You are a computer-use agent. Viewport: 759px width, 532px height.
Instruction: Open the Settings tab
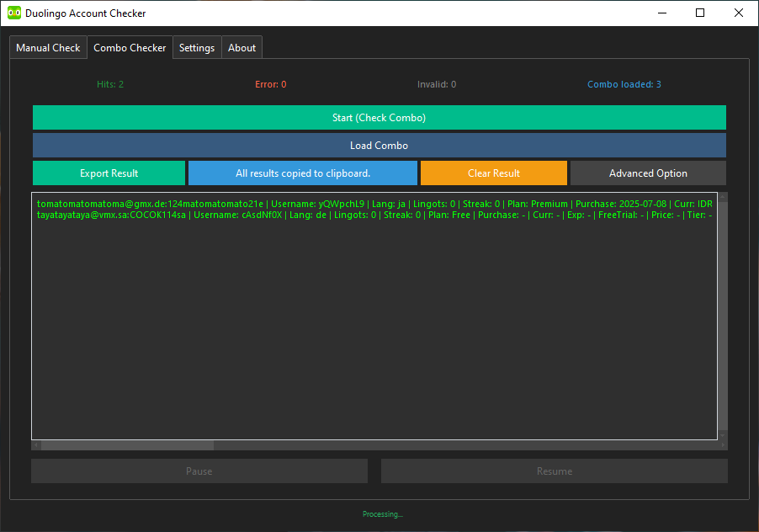point(197,47)
